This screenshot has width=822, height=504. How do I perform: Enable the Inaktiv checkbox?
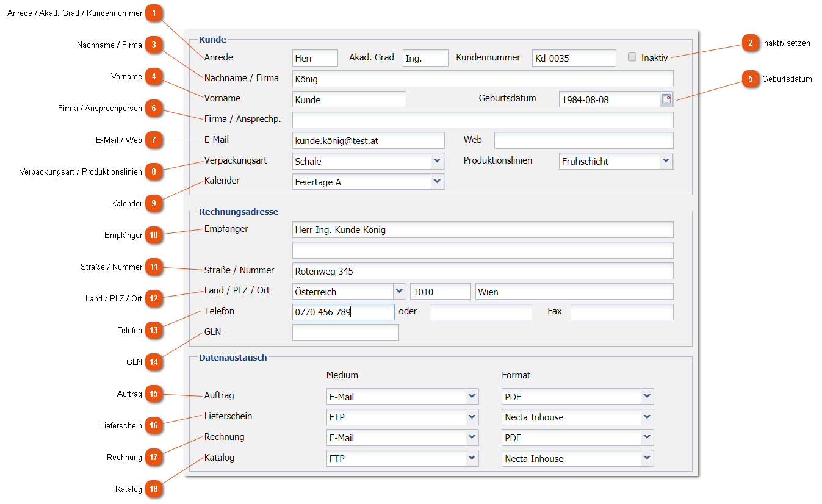(x=632, y=57)
